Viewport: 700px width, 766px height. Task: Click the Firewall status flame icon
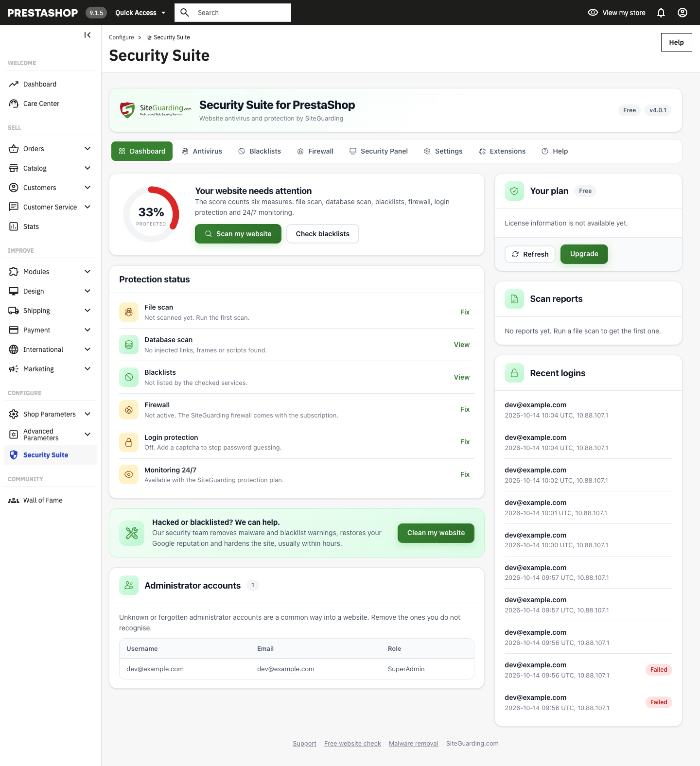pyautogui.click(x=129, y=410)
